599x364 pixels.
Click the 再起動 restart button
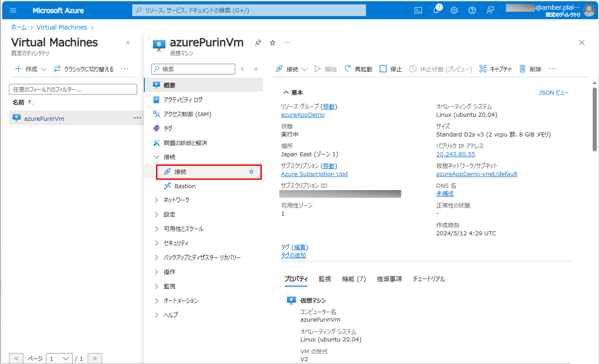point(358,69)
